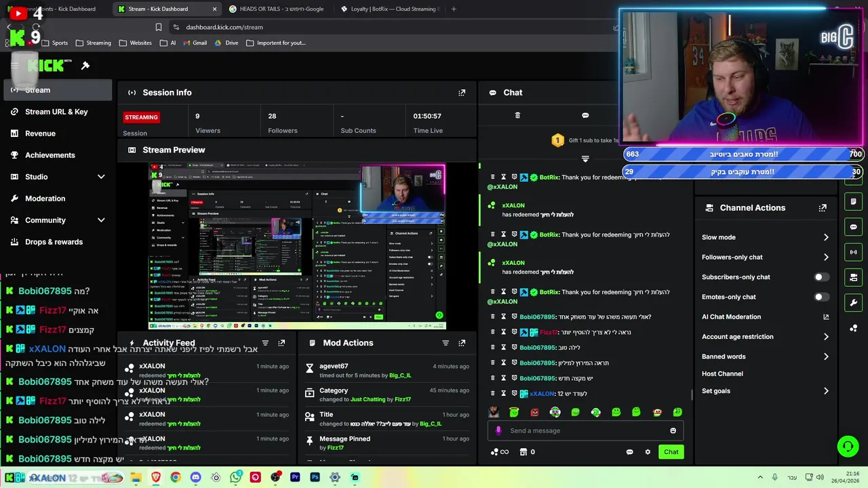Click the 01:50:57 Time Live value
Screen dimensions: 868x488
(427, 116)
